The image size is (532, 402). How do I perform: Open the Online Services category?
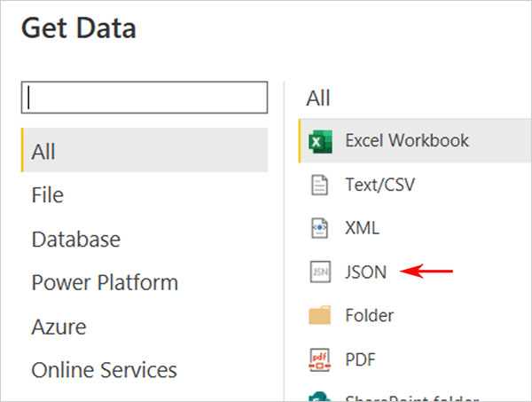[x=104, y=369]
